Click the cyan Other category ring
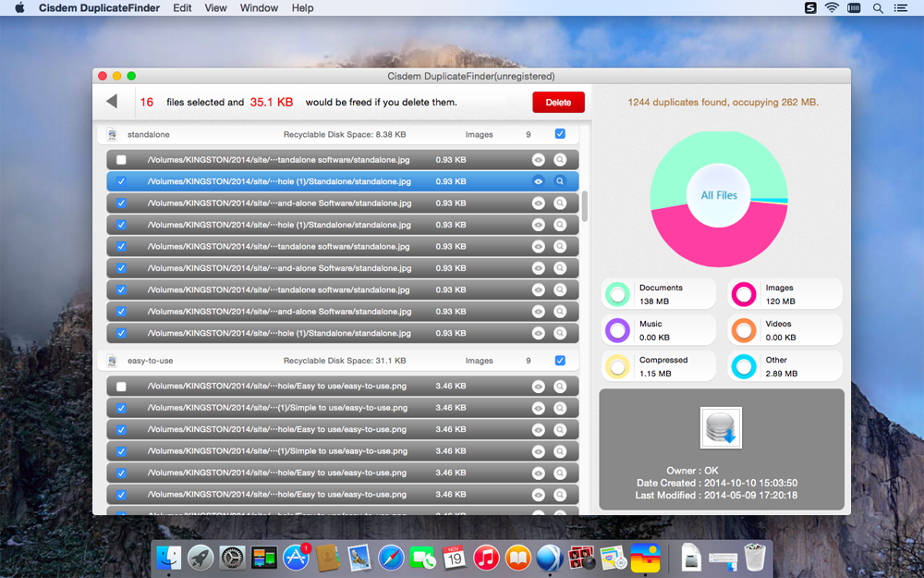The height and width of the screenshot is (578, 924). [x=744, y=366]
